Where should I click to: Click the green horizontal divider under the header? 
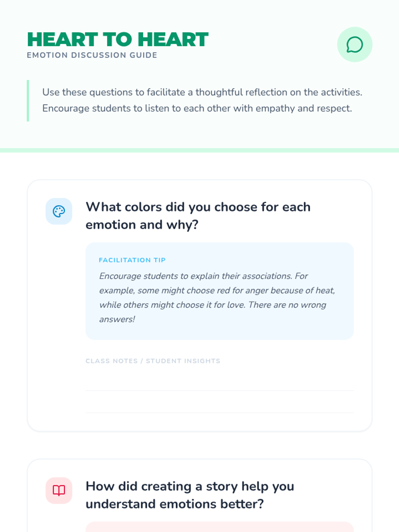point(199,150)
